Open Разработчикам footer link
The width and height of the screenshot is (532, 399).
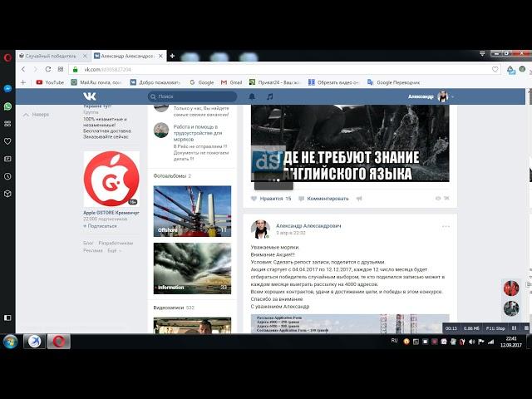point(116,244)
